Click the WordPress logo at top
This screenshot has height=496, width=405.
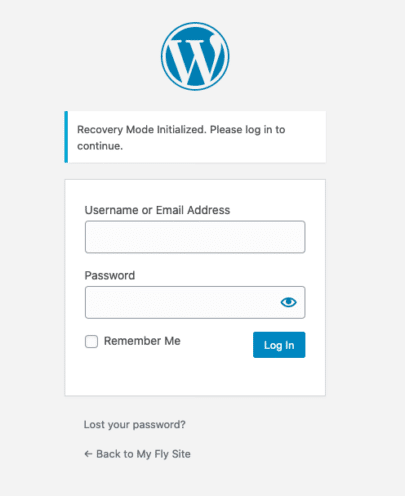[195, 56]
